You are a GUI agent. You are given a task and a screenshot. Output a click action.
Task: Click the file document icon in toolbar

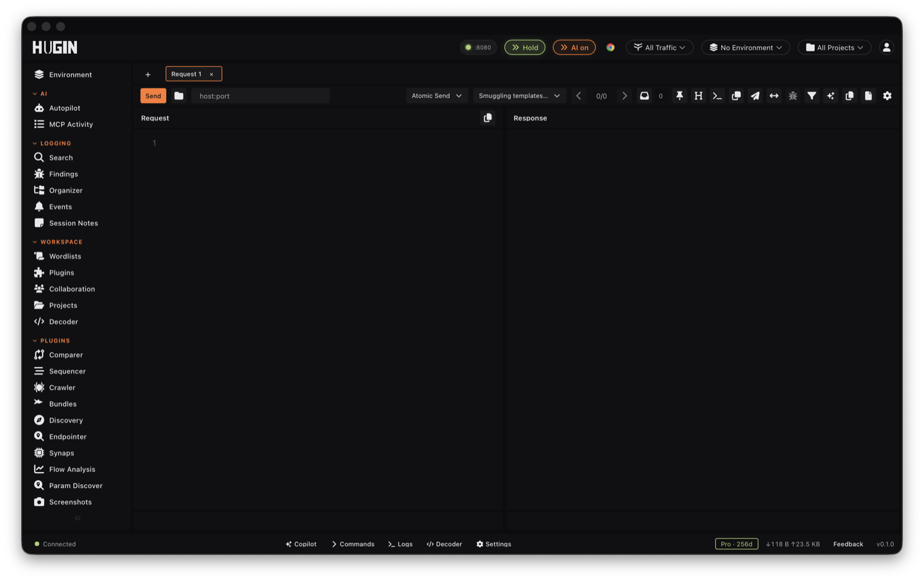tap(868, 96)
